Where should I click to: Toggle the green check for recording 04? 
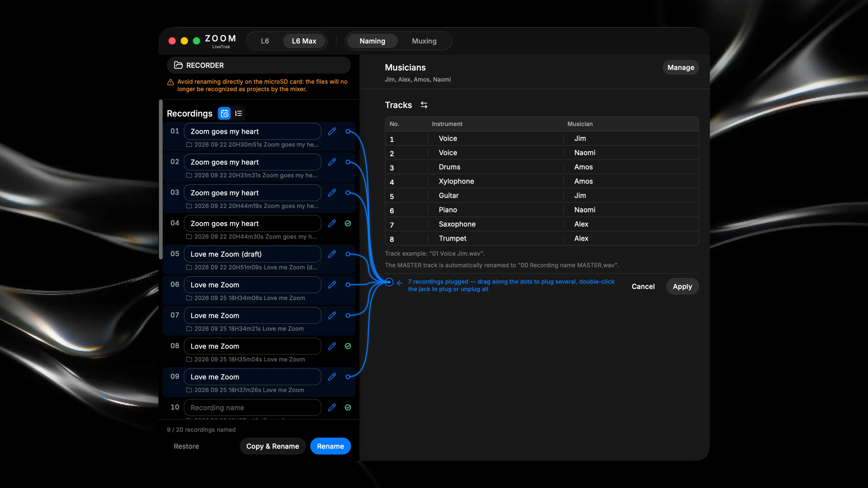(348, 223)
